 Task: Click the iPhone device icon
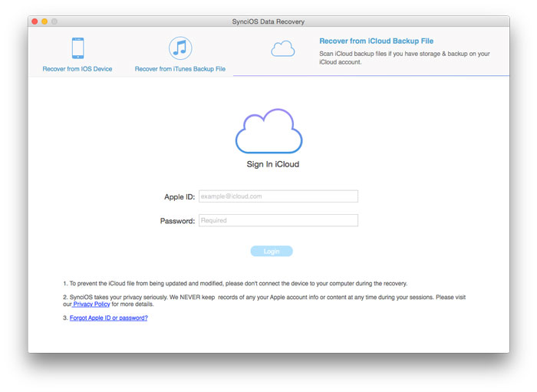[77, 48]
